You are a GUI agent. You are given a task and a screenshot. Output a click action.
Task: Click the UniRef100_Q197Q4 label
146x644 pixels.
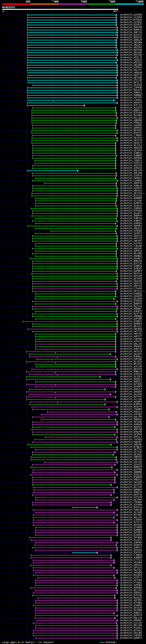tap(131, 85)
